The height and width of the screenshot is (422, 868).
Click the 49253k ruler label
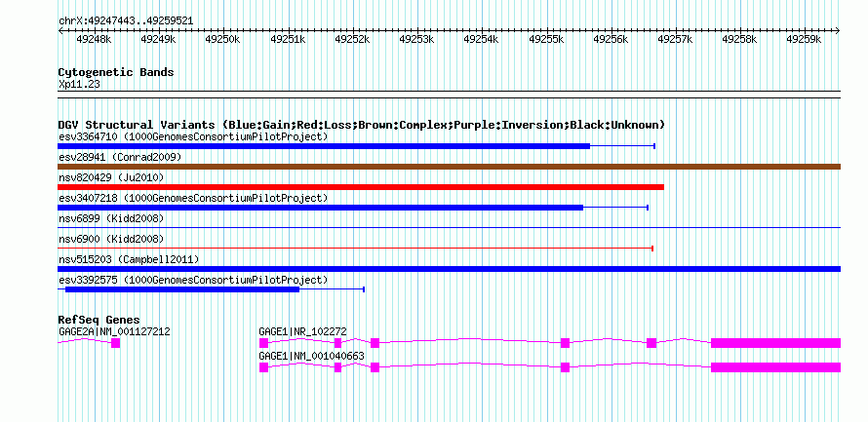pos(416,39)
